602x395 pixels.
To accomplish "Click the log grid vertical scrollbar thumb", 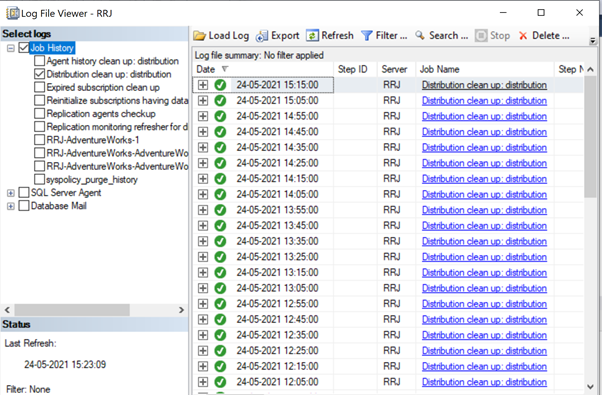I will click(x=590, y=136).
